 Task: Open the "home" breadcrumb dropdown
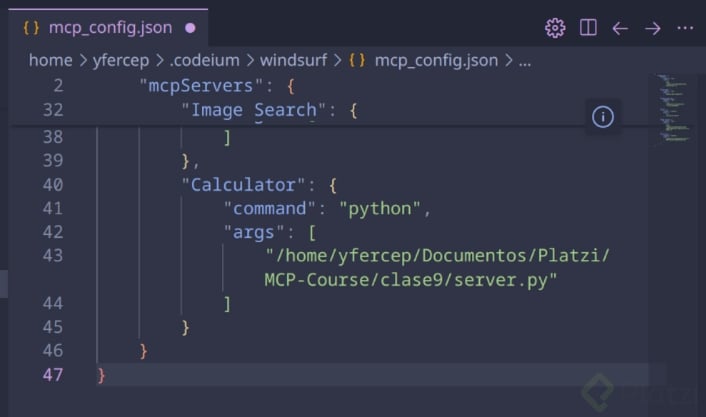coord(50,61)
